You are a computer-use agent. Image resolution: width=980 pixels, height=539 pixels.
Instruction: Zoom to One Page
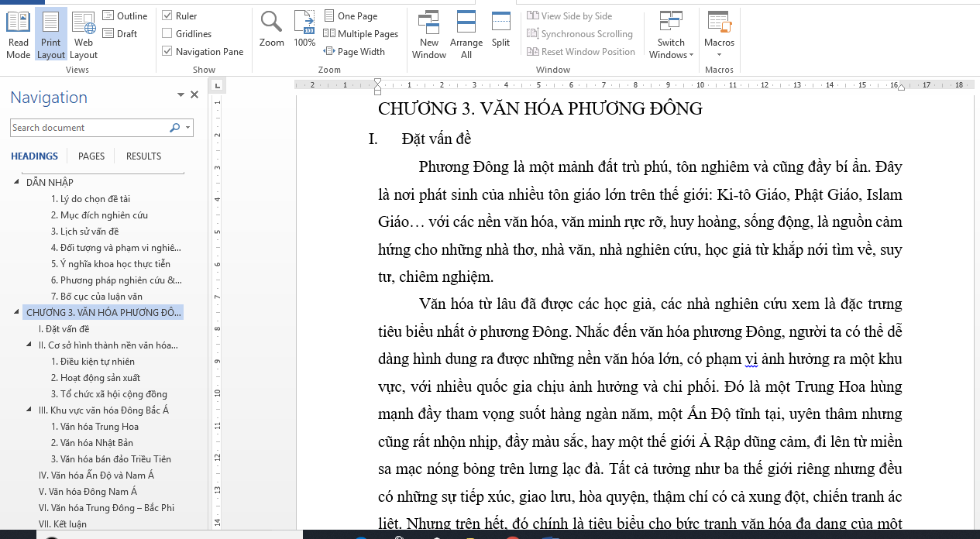tap(350, 15)
